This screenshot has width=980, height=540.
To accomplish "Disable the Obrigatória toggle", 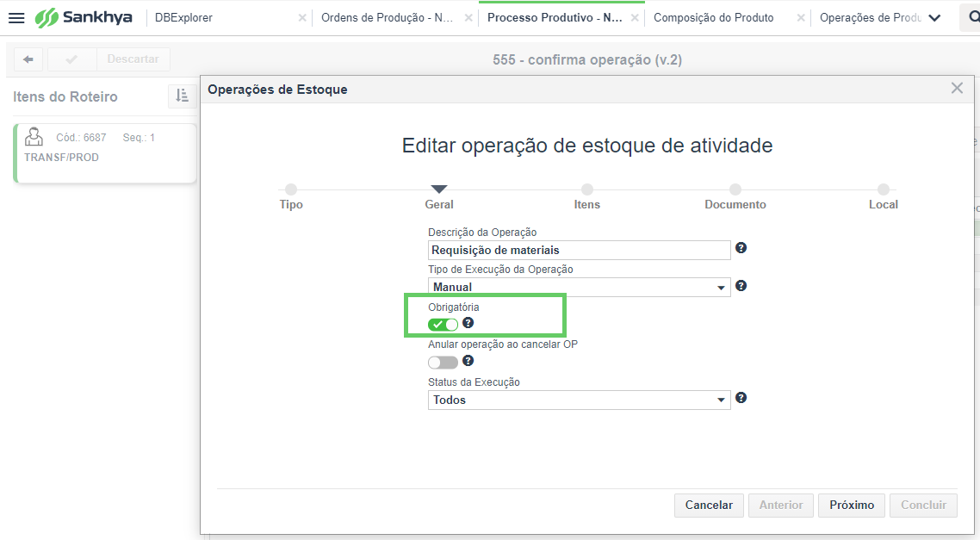I will [443, 325].
